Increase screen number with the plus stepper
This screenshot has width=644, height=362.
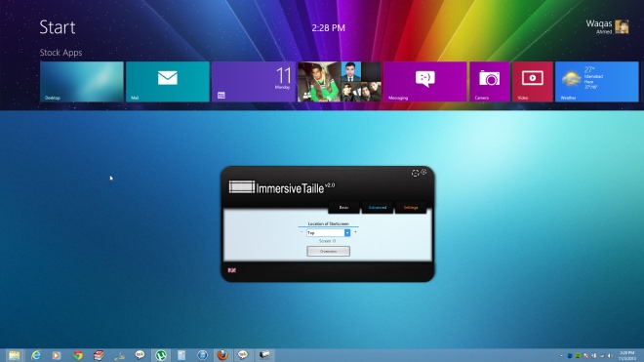355,232
